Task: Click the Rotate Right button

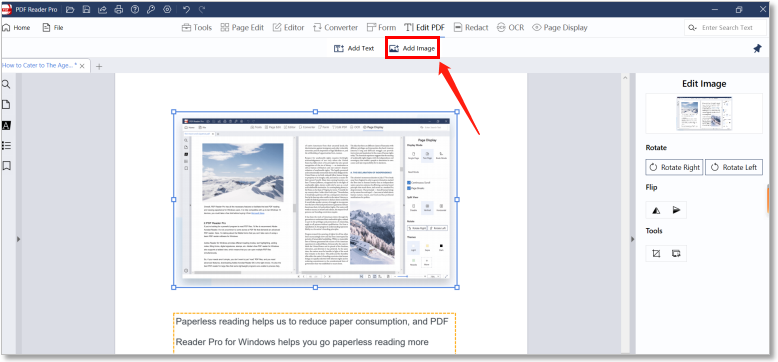Action: tap(674, 168)
